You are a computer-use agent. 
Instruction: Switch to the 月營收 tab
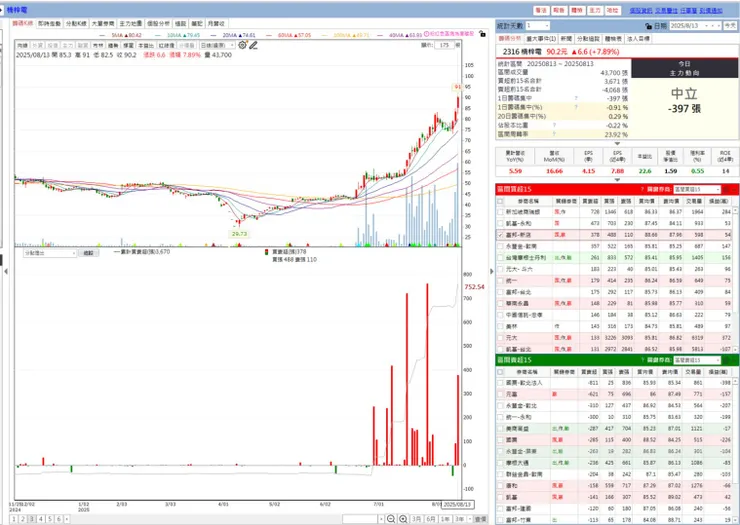point(216,24)
